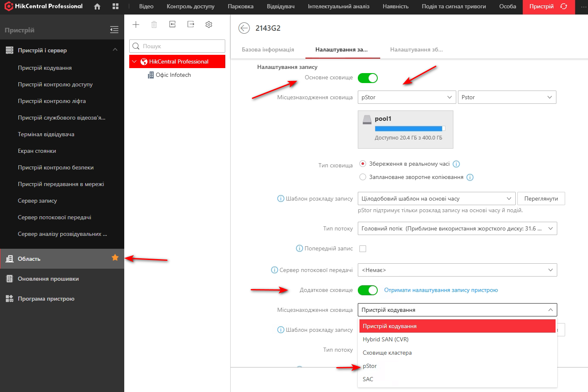This screenshot has width=588, height=392.
Task: Open the Контроль доступу menu
Action: (x=190, y=7)
